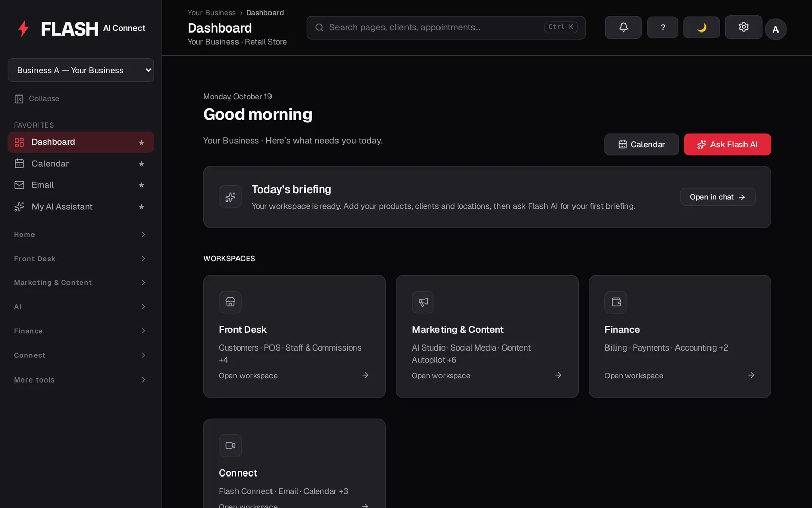Viewport: 812px width, 508px height.
Task: Expand the More tools sidebar section
Action: pos(81,379)
